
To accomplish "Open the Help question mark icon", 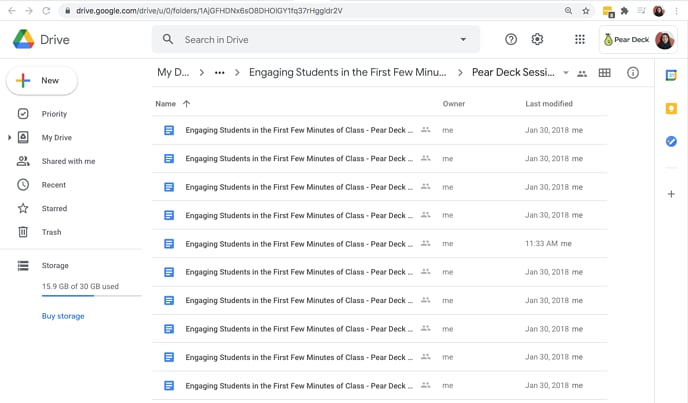I will (511, 40).
